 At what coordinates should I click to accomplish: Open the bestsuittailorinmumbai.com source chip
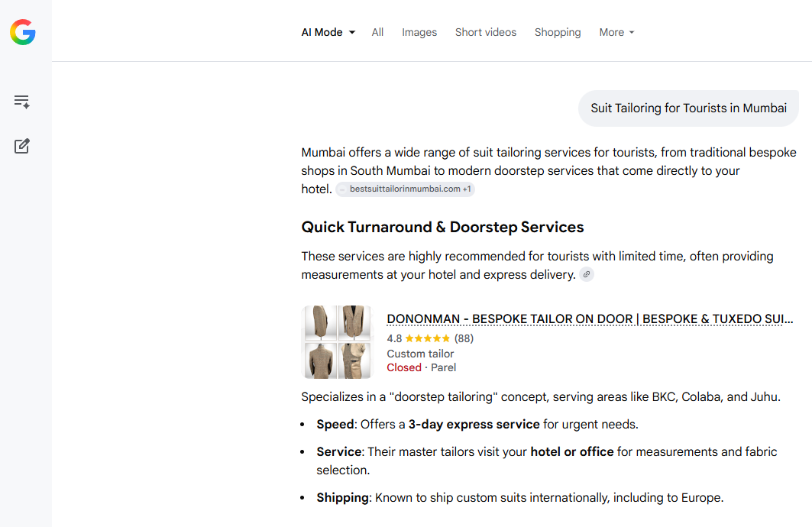click(x=406, y=189)
